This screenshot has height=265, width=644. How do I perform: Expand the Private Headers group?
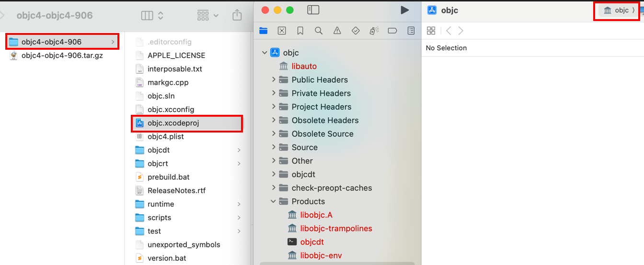(274, 93)
